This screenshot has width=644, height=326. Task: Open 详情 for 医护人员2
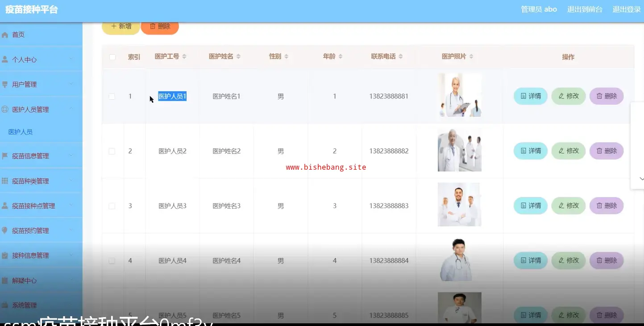coord(531,151)
